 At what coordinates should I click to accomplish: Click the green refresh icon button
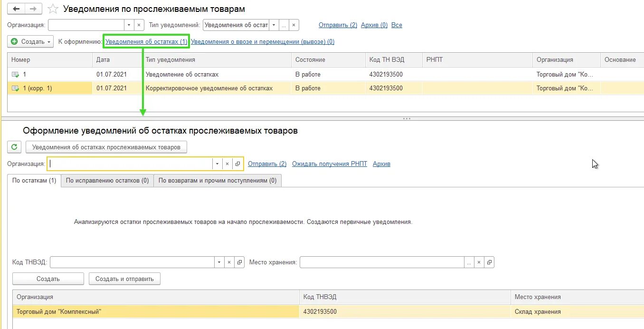(14, 147)
